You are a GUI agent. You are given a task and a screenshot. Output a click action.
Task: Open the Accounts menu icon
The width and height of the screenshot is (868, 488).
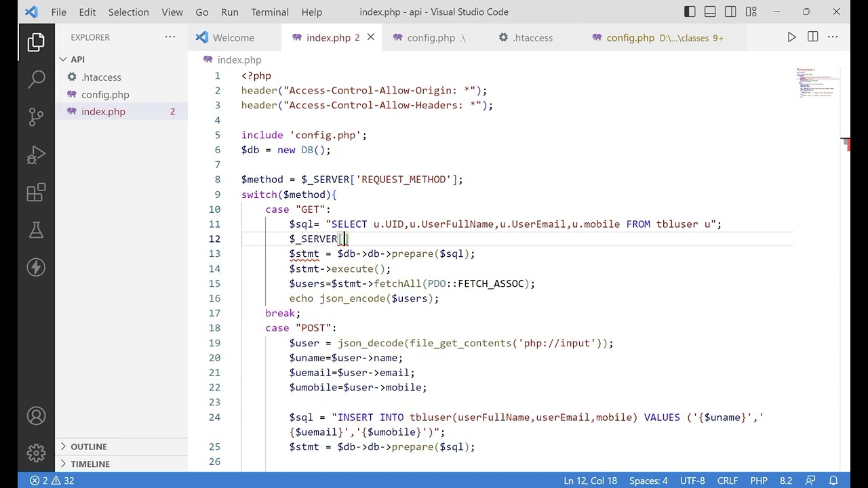coord(36,415)
